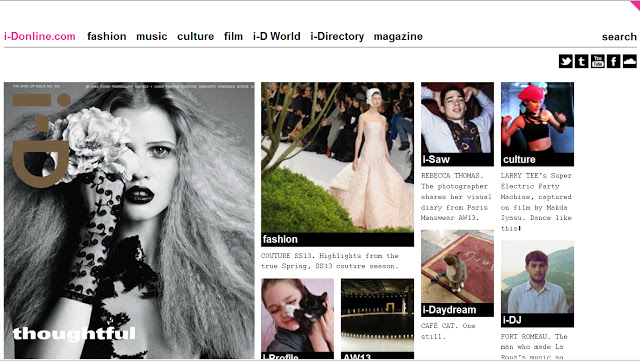Open the i-Daydream cat thumbnail
The width and height of the screenshot is (640, 361).
(x=457, y=267)
